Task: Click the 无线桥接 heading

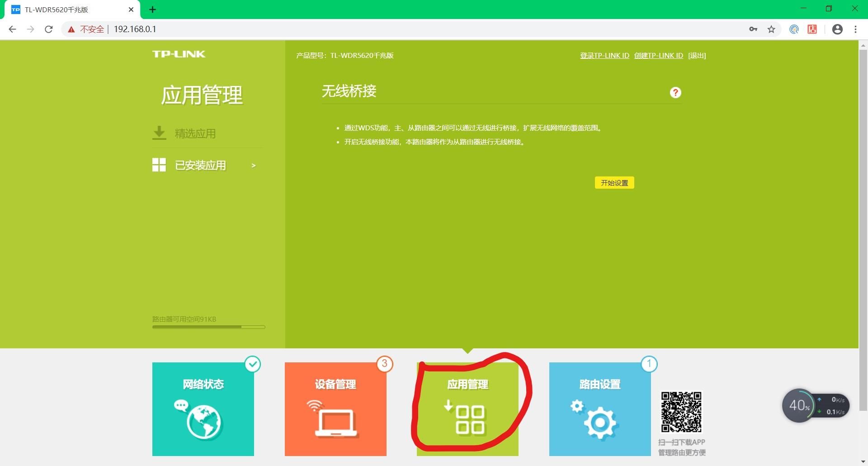Action: [x=349, y=91]
